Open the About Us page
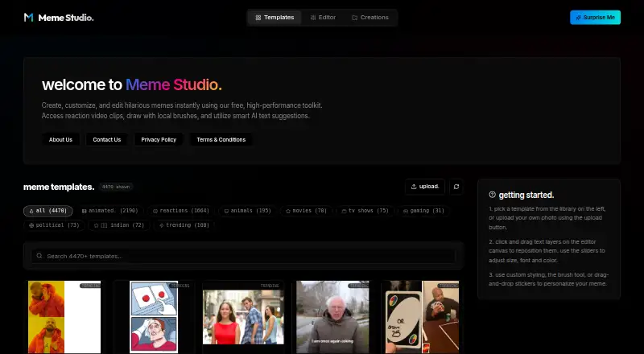Image resolution: width=644 pixels, height=354 pixels. coord(60,140)
